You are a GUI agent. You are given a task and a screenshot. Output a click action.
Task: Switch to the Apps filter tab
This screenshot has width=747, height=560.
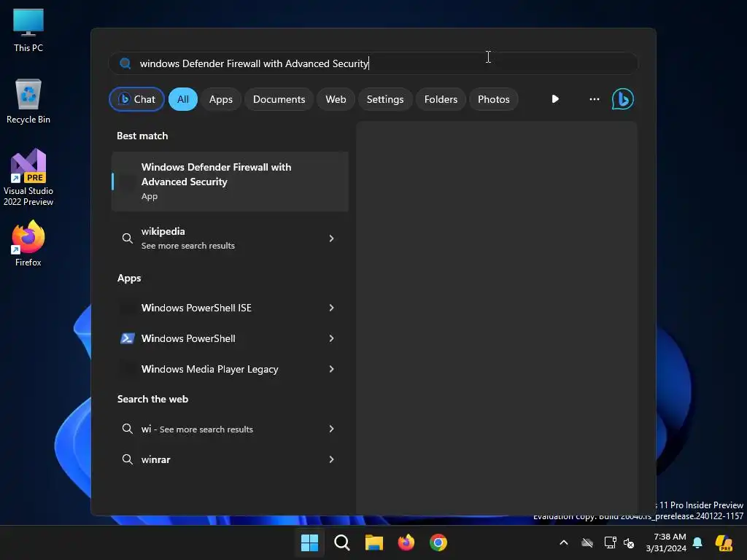(220, 99)
